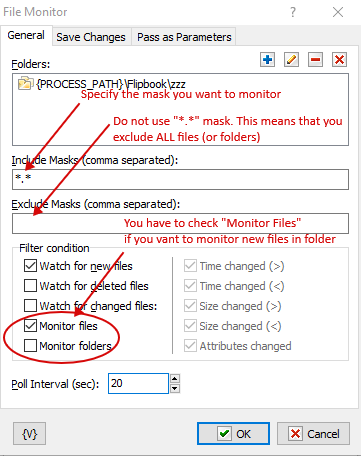Image resolution: width=361 pixels, height=456 pixels.
Task: Click the red minus remove folder icon
Action: (x=315, y=60)
